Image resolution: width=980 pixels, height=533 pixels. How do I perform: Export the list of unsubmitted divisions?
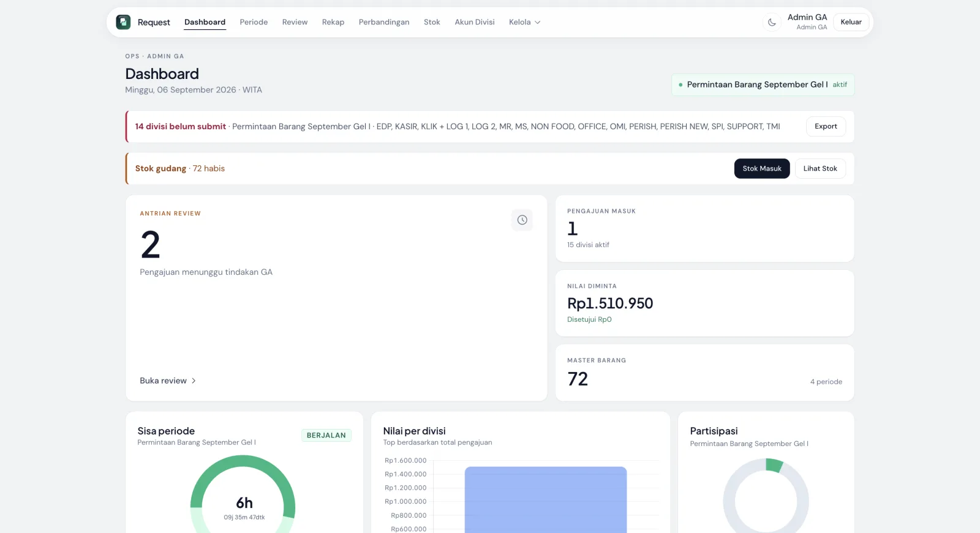click(x=826, y=127)
